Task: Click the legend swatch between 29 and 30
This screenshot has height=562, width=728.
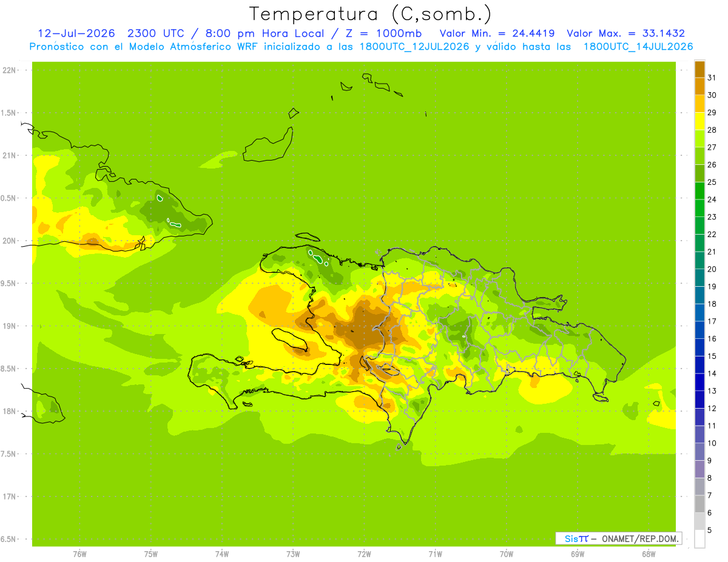Action: pyautogui.click(x=699, y=104)
